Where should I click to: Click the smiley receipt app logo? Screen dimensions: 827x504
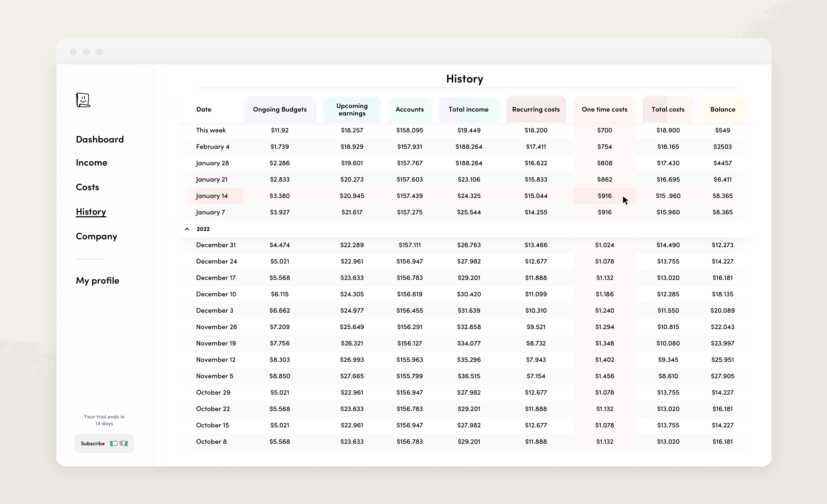pyautogui.click(x=83, y=100)
